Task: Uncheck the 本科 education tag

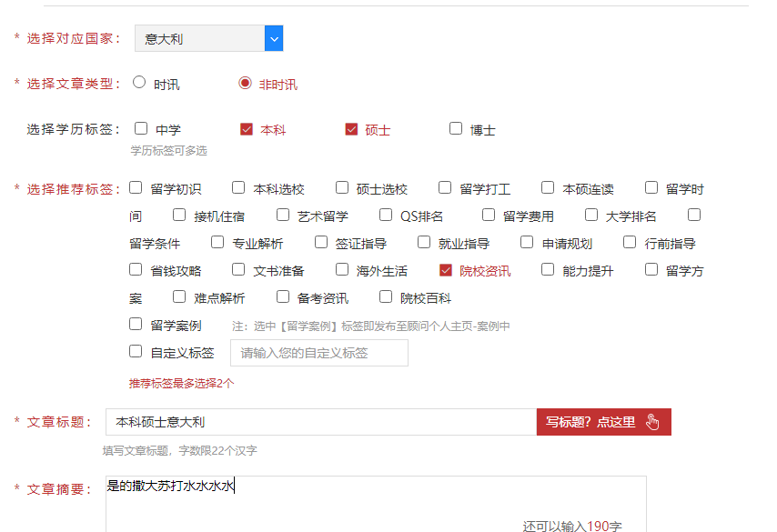Action: (x=247, y=129)
